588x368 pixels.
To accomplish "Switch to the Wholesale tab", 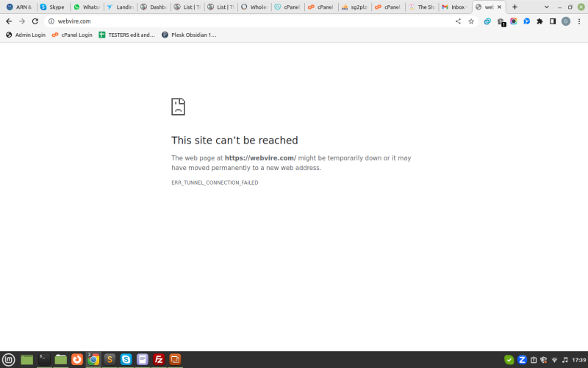I will (254, 7).
